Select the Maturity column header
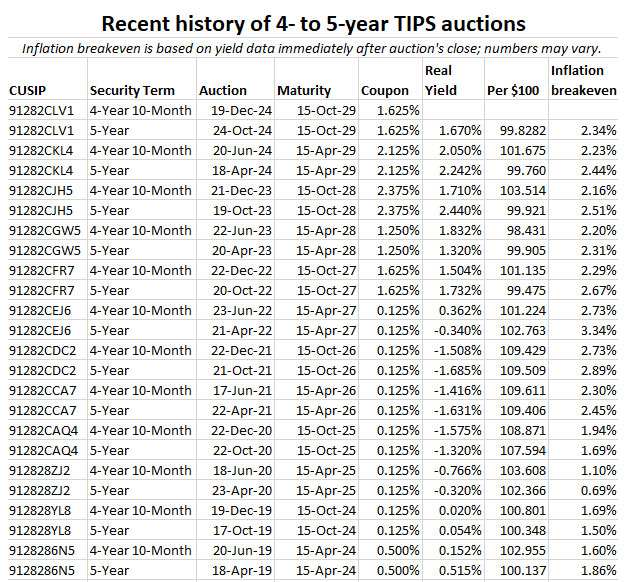Screen dimensions: 626x582 tap(304, 90)
